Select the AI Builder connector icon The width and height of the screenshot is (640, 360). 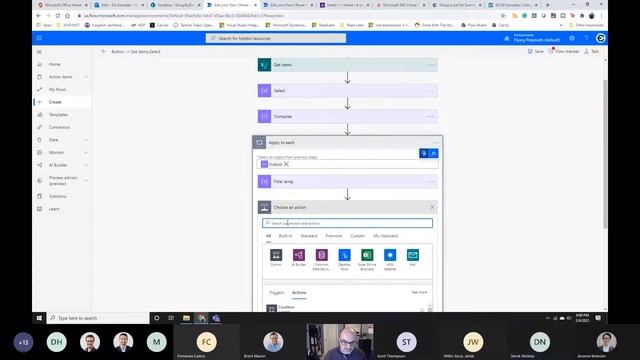pyautogui.click(x=299, y=255)
